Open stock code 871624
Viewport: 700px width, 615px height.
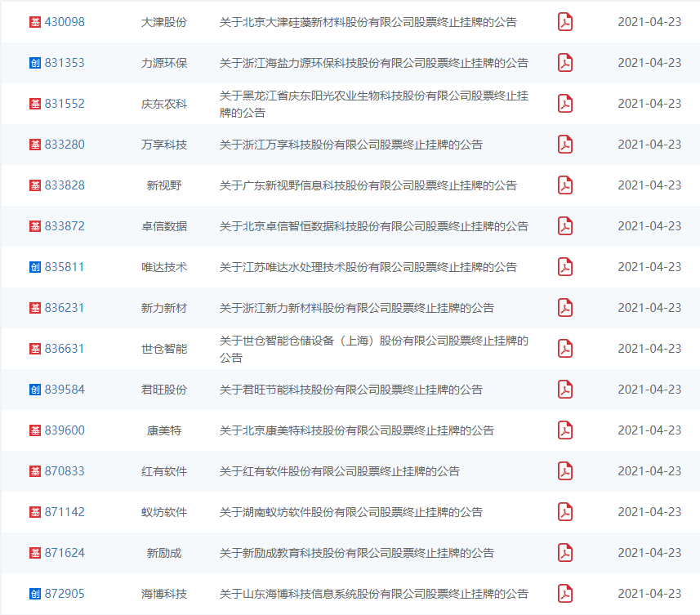[x=65, y=553]
